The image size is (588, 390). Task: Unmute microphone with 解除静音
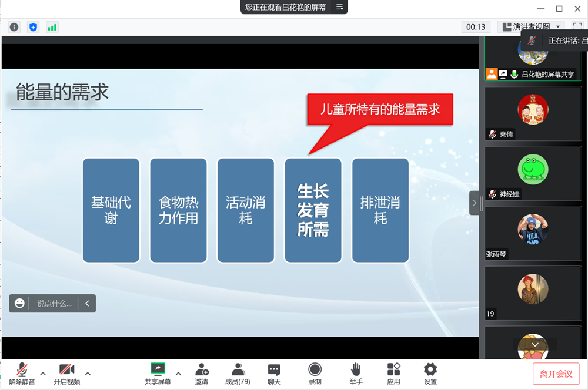click(x=22, y=374)
